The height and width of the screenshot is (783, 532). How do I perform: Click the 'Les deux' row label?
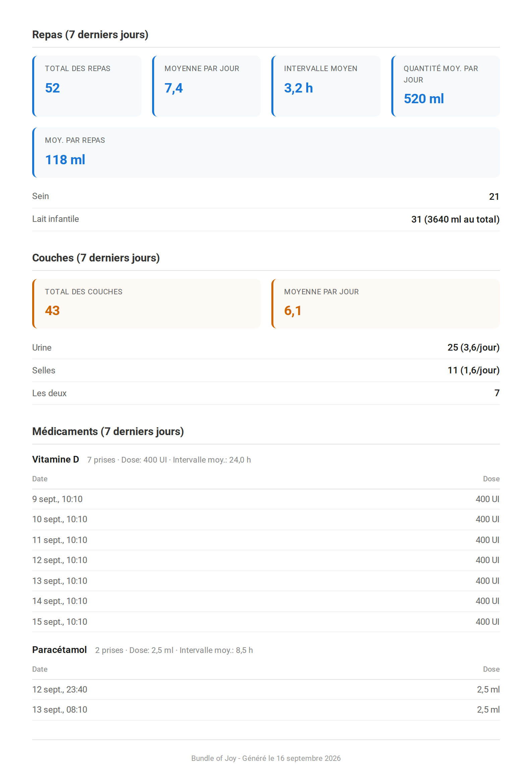[49, 393]
